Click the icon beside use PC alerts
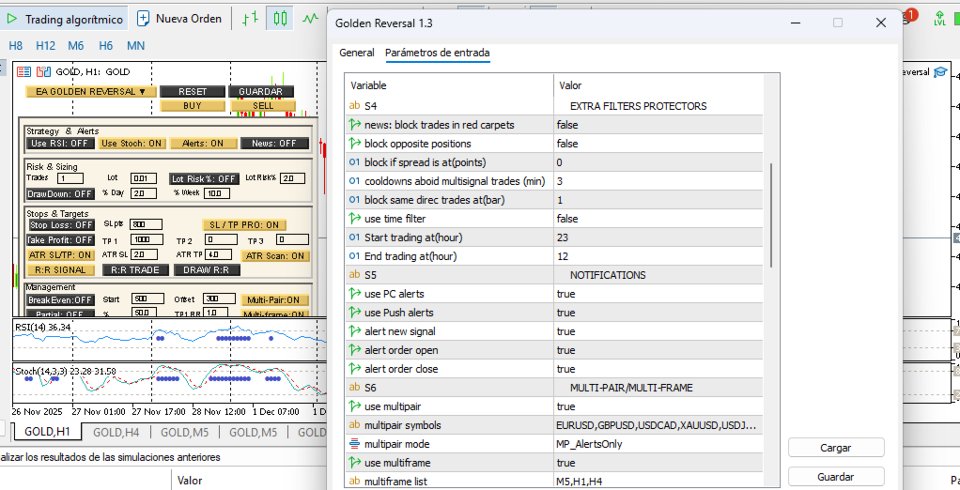 coord(354,294)
